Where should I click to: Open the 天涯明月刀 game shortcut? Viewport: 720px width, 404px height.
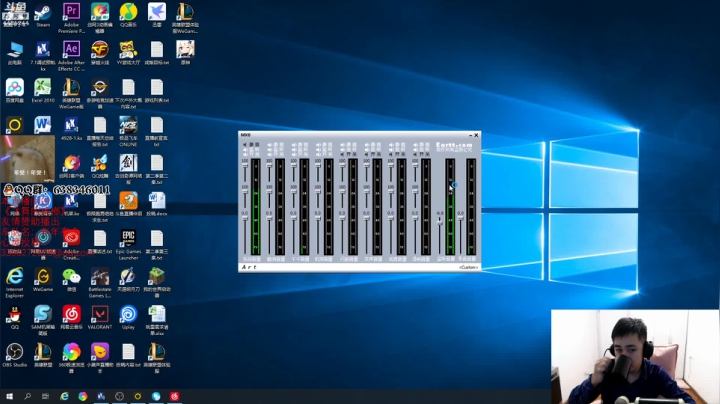128,279
